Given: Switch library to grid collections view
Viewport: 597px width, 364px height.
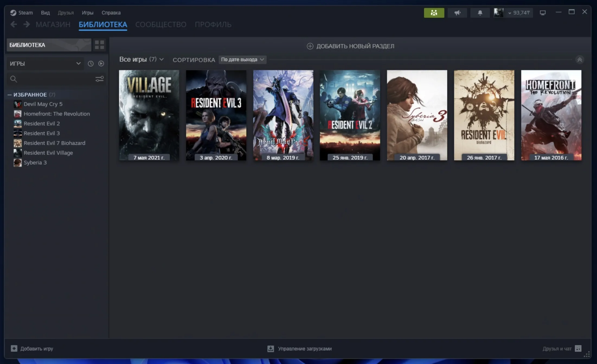Looking at the screenshot, I should point(99,45).
